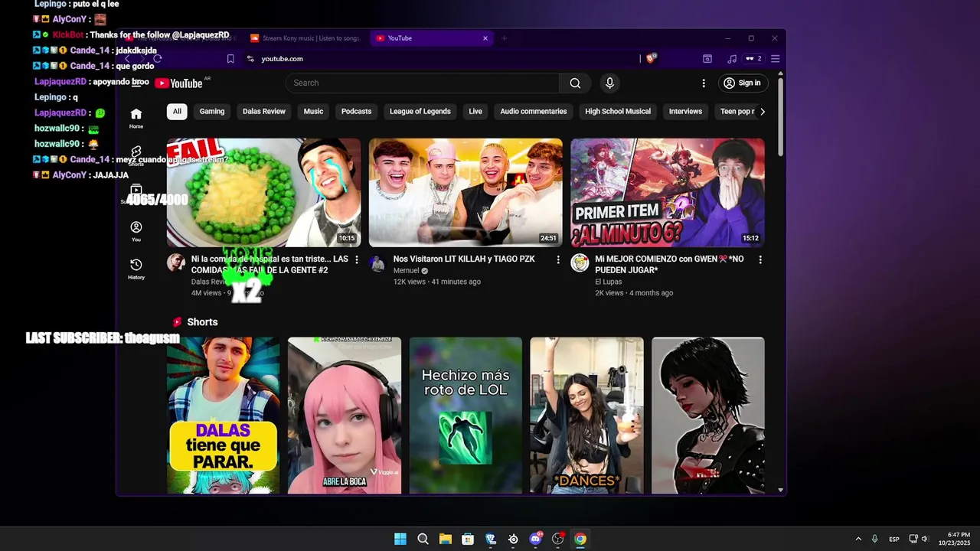Image resolution: width=980 pixels, height=551 pixels.
Task: Open DALAS tiene que PARAR short
Action: [x=224, y=416]
